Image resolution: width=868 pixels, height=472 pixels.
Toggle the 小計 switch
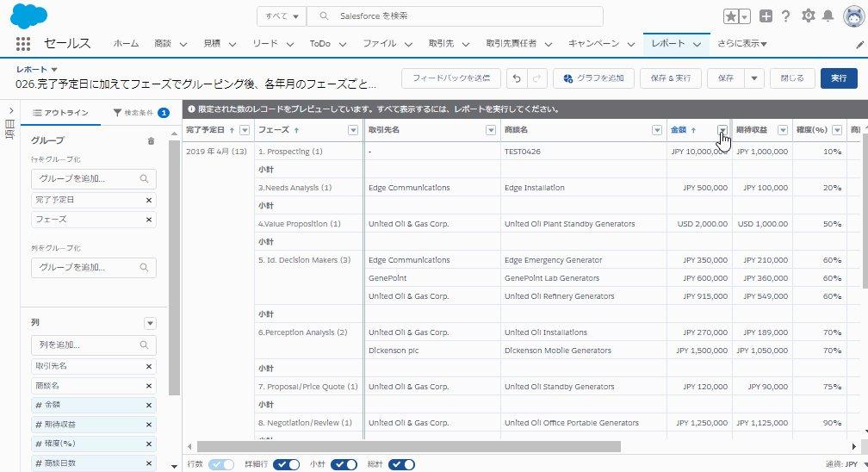click(344, 465)
